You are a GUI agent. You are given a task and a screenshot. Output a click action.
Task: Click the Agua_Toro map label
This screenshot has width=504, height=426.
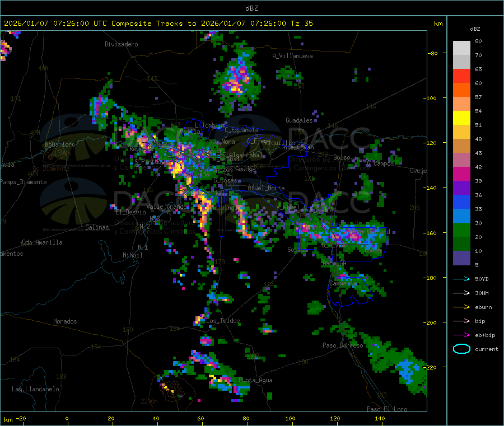point(60,144)
